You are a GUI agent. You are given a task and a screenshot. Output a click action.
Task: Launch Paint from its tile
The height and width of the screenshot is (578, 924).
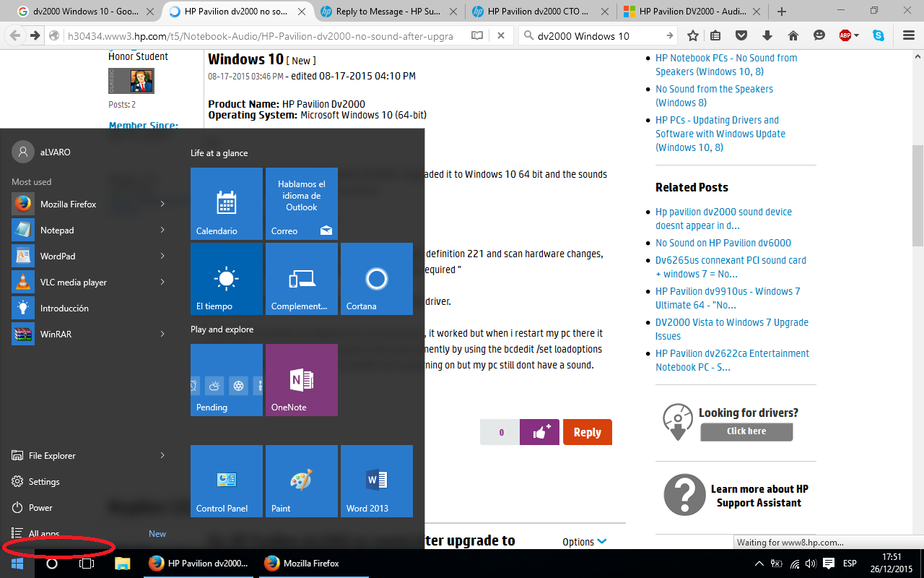(x=302, y=481)
